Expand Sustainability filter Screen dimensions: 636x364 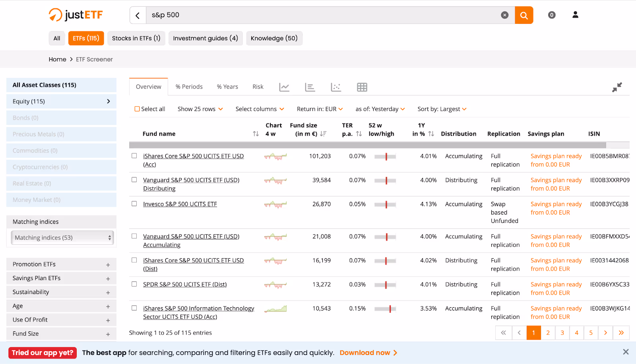click(x=62, y=292)
